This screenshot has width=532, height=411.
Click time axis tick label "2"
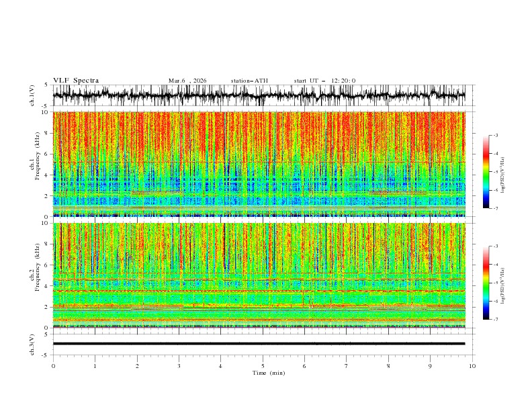click(137, 366)
